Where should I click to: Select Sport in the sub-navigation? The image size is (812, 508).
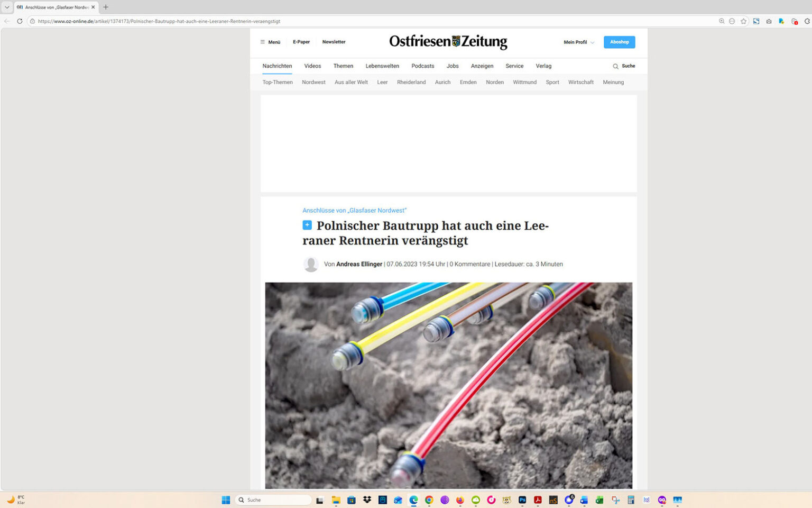pos(552,82)
